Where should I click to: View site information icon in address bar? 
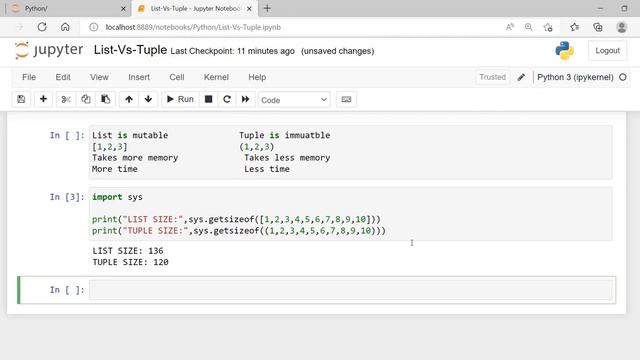93,27
